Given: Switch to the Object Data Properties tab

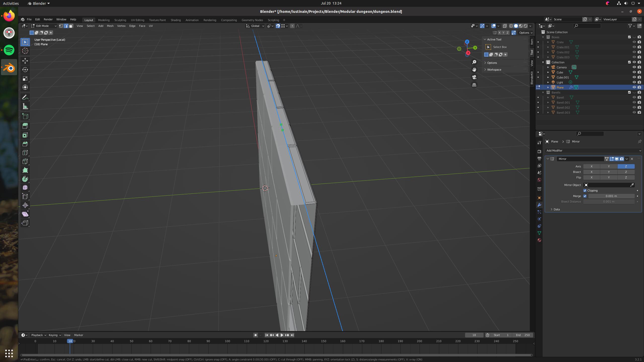Looking at the screenshot, I should (539, 233).
